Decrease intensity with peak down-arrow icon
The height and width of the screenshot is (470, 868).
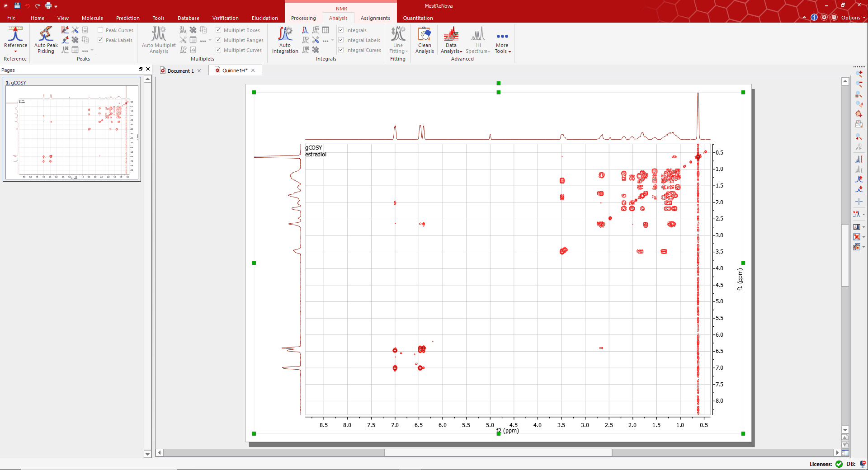click(859, 189)
